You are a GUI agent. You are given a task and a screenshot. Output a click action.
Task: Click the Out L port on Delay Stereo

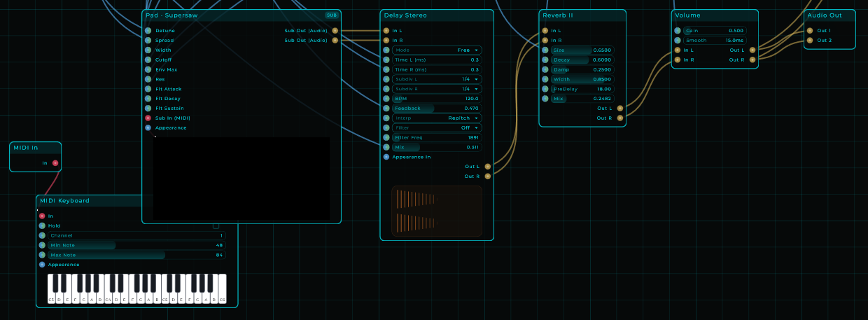point(488,167)
